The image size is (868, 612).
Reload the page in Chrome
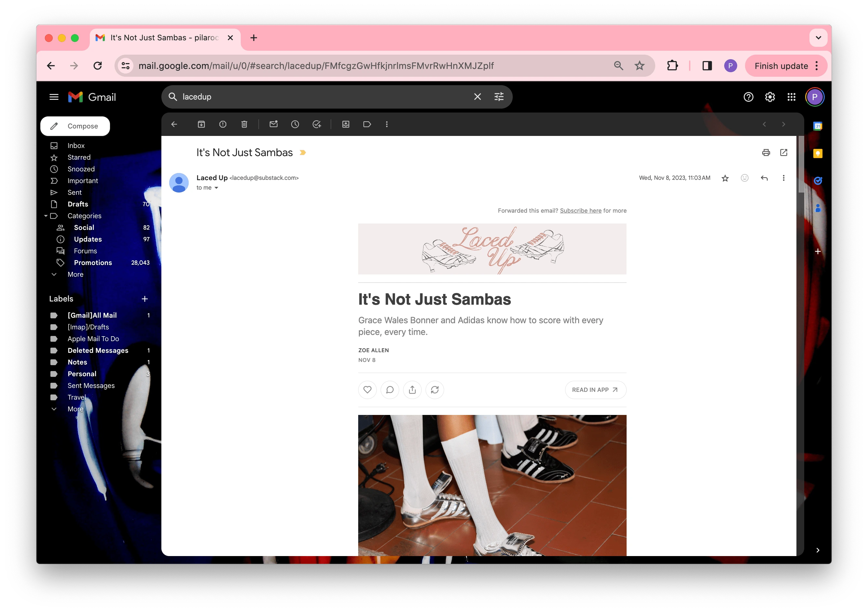(98, 66)
